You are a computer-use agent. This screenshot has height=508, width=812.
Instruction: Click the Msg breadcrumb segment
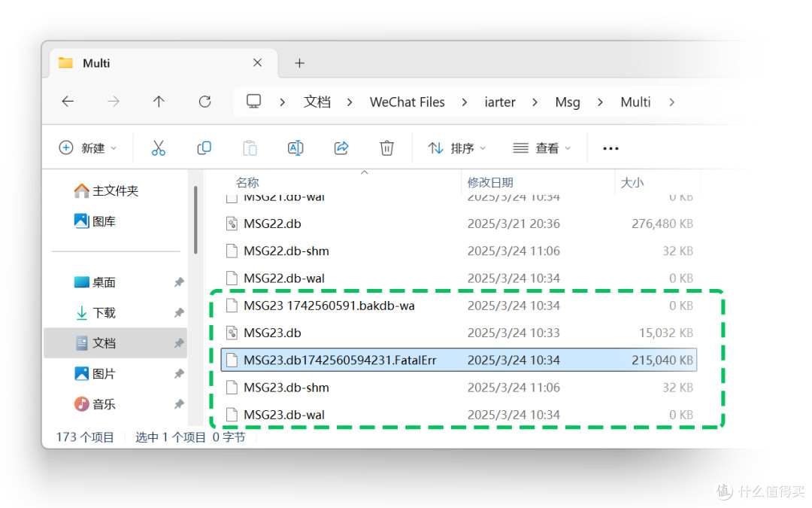pyautogui.click(x=567, y=102)
